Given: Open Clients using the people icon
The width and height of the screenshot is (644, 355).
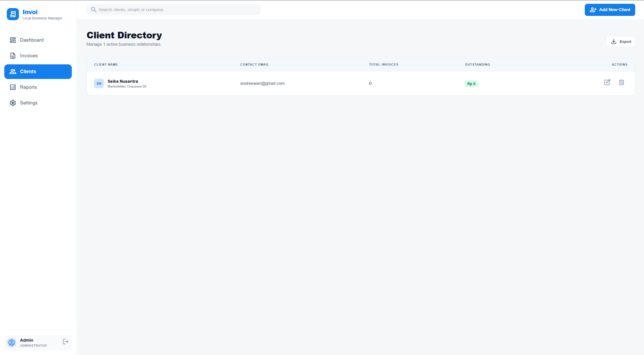Looking at the screenshot, I should coord(13,71).
